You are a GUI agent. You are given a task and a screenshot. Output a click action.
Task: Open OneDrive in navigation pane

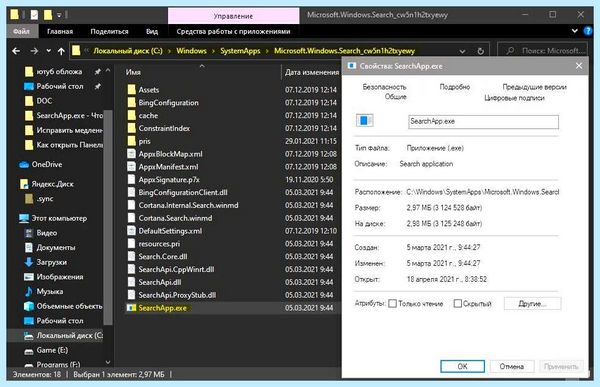[47, 164]
